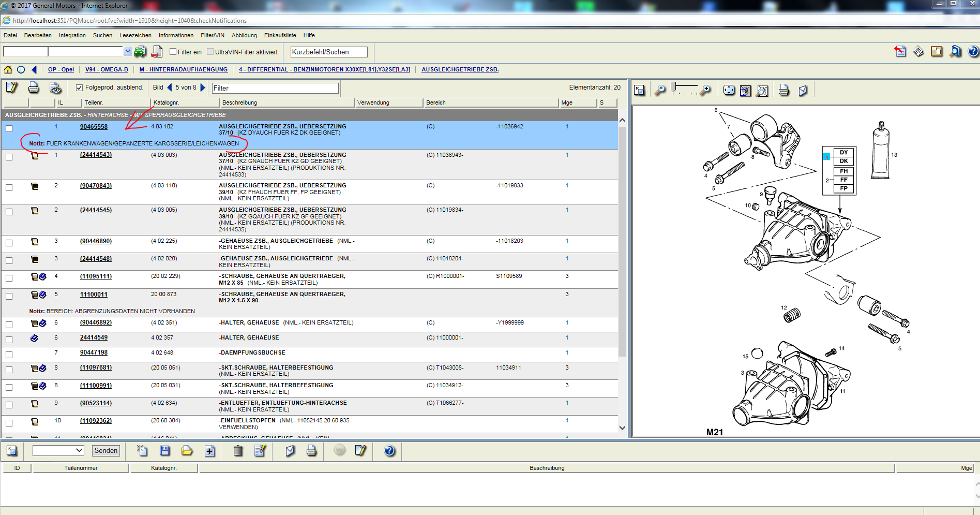Check the box for part 24414549

click(9, 340)
